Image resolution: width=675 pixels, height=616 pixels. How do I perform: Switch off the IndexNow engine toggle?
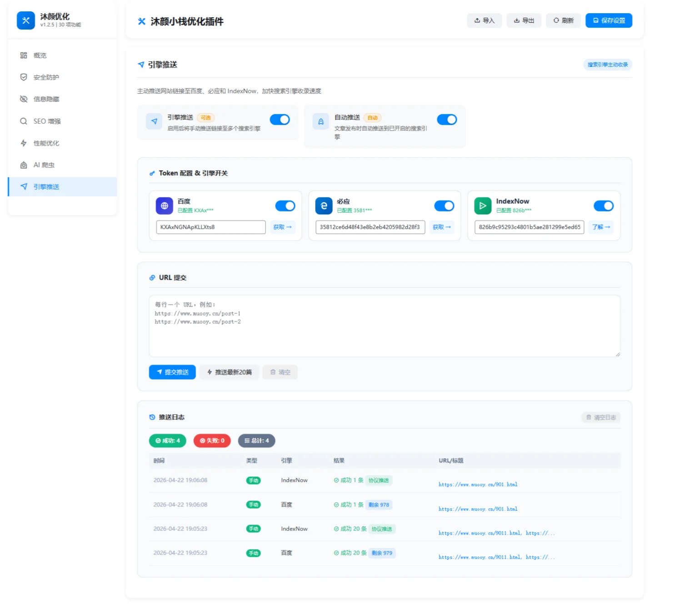(x=603, y=206)
